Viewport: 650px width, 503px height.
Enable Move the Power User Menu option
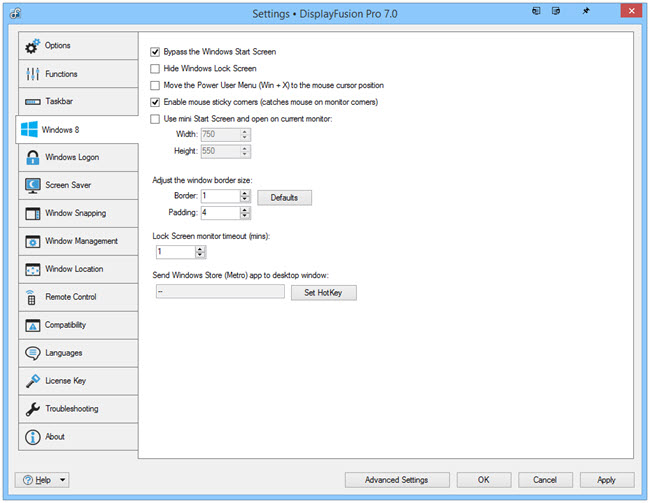click(x=155, y=85)
